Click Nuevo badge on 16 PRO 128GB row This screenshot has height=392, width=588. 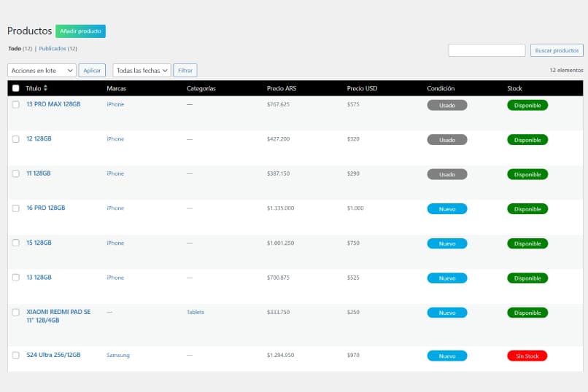(447, 209)
